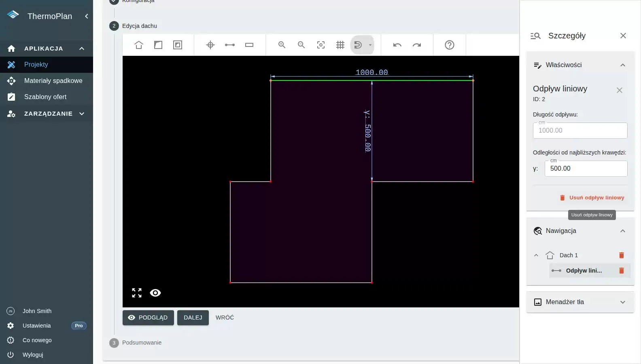The image size is (641, 364).
Task: Collapse the Dach 1 tree node
Action: [536, 255]
